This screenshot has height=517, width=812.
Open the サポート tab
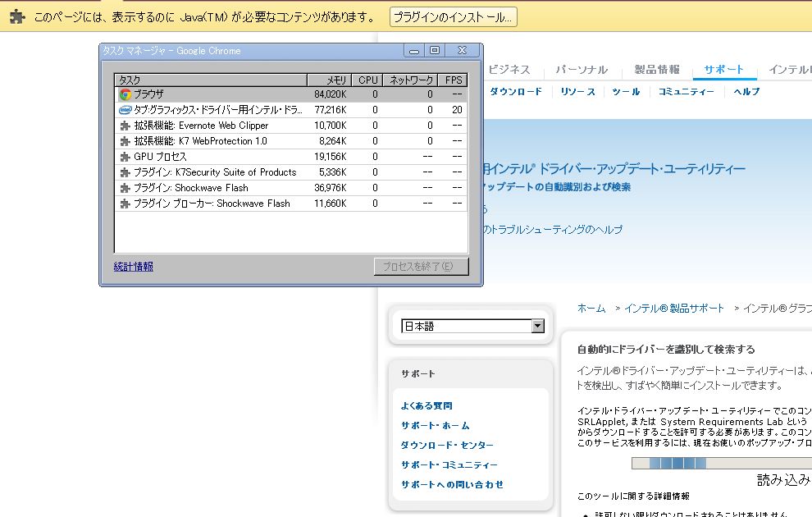tap(724, 70)
